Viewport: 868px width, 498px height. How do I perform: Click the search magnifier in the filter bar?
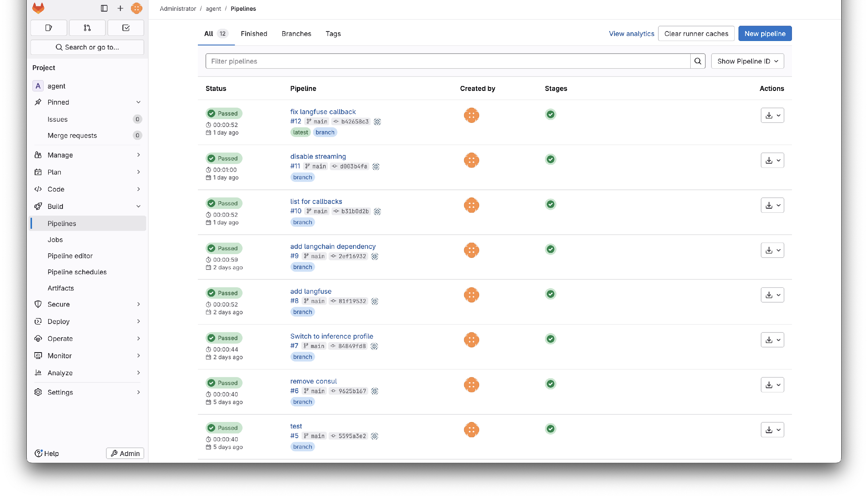click(x=698, y=61)
